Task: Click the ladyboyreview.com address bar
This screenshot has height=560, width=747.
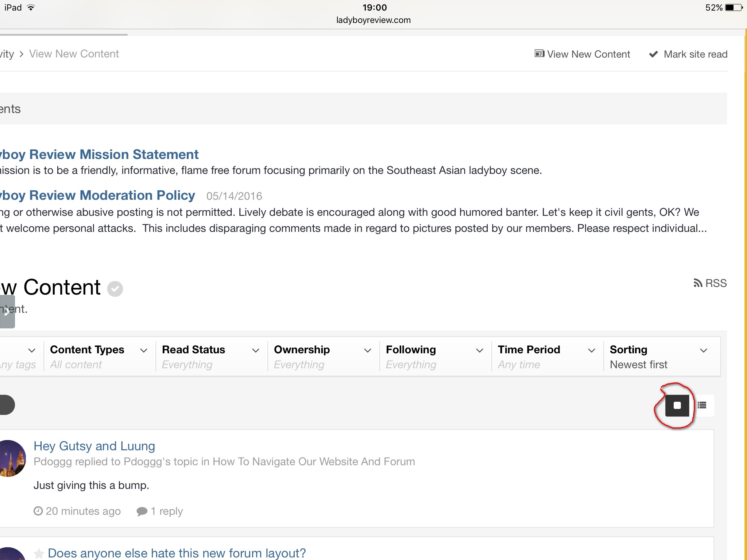Action: [x=373, y=20]
